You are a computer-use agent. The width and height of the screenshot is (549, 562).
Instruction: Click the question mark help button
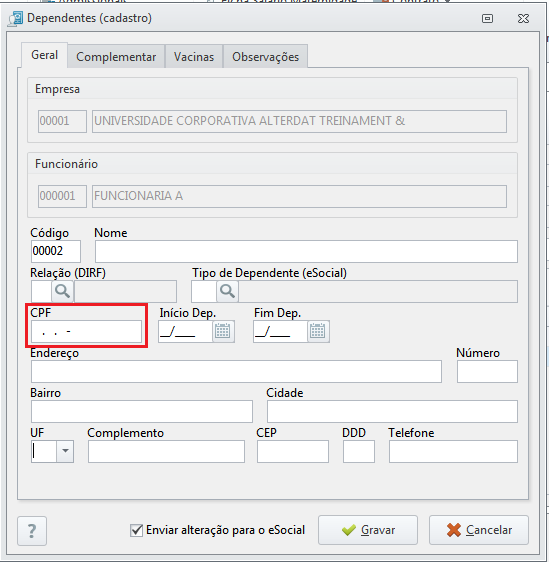pos(32,531)
